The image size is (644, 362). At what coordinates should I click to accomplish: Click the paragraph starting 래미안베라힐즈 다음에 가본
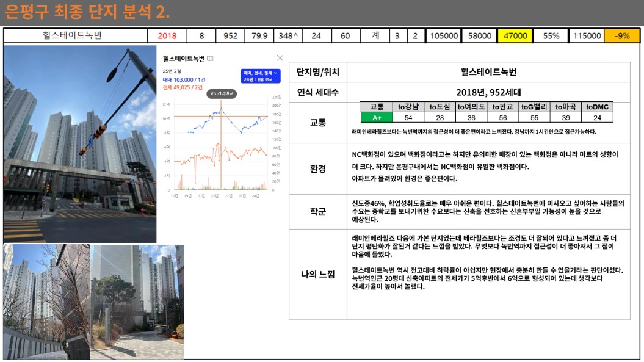click(484, 246)
